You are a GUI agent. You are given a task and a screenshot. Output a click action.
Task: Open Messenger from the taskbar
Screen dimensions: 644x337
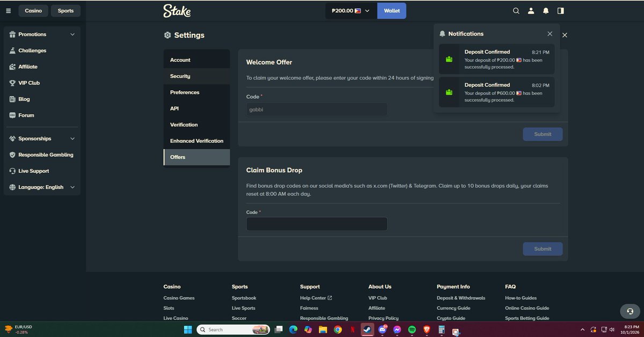click(397, 329)
